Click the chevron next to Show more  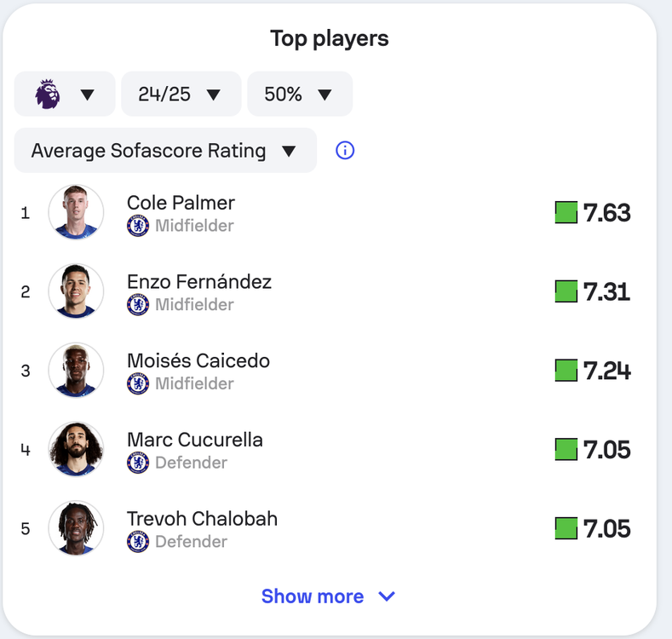coord(387,596)
